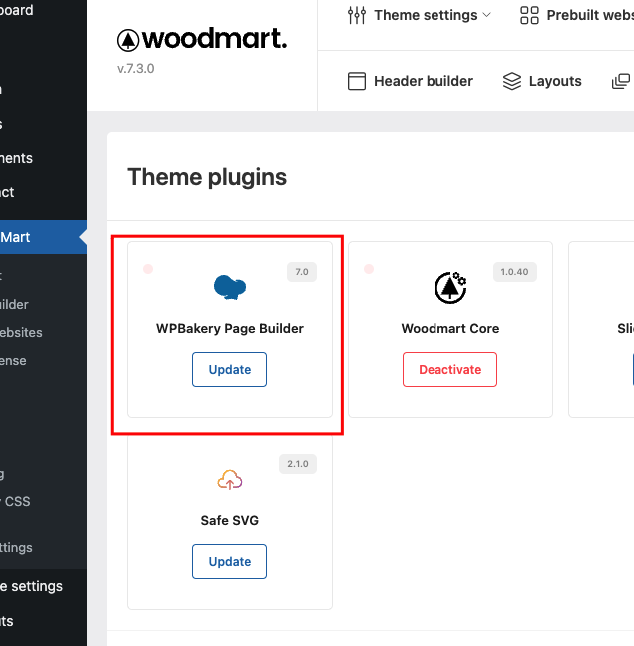Open the Theme settings item in lower sidebar
634x646 pixels.
click(31, 586)
